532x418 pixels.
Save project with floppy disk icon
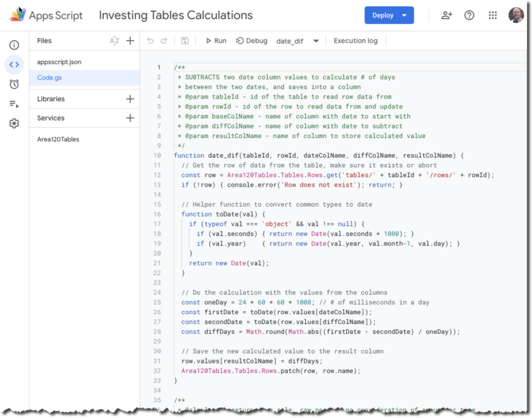(x=184, y=41)
